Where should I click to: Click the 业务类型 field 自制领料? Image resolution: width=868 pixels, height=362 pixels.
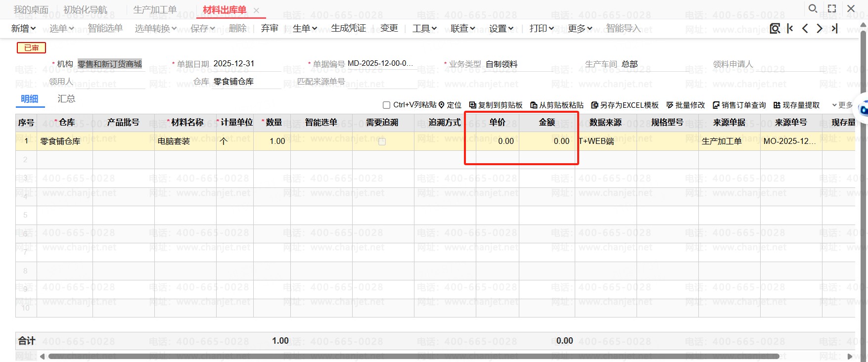pyautogui.click(x=518, y=64)
